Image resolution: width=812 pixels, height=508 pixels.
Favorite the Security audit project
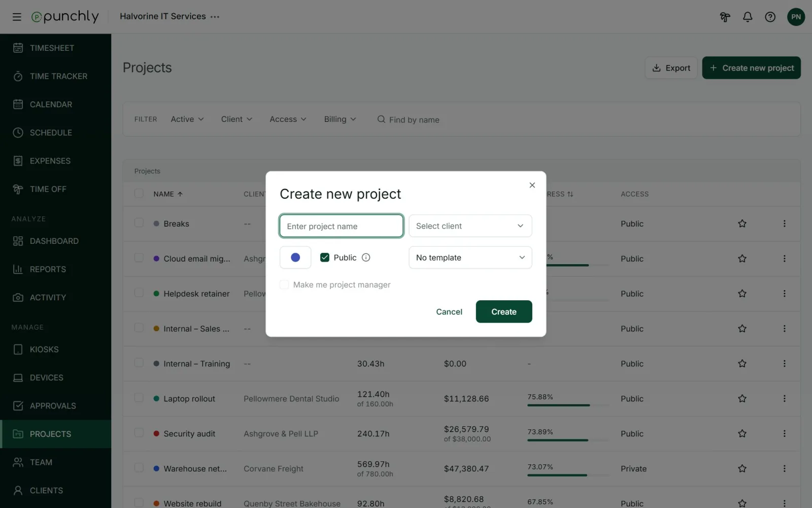(x=742, y=434)
